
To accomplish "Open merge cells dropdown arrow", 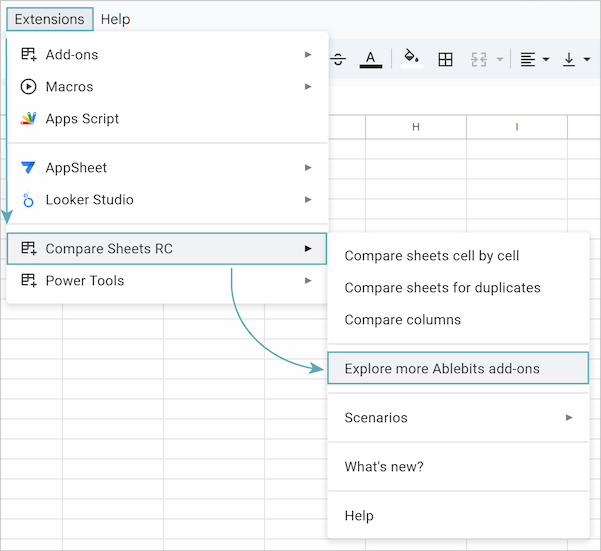I will pyautogui.click(x=500, y=59).
